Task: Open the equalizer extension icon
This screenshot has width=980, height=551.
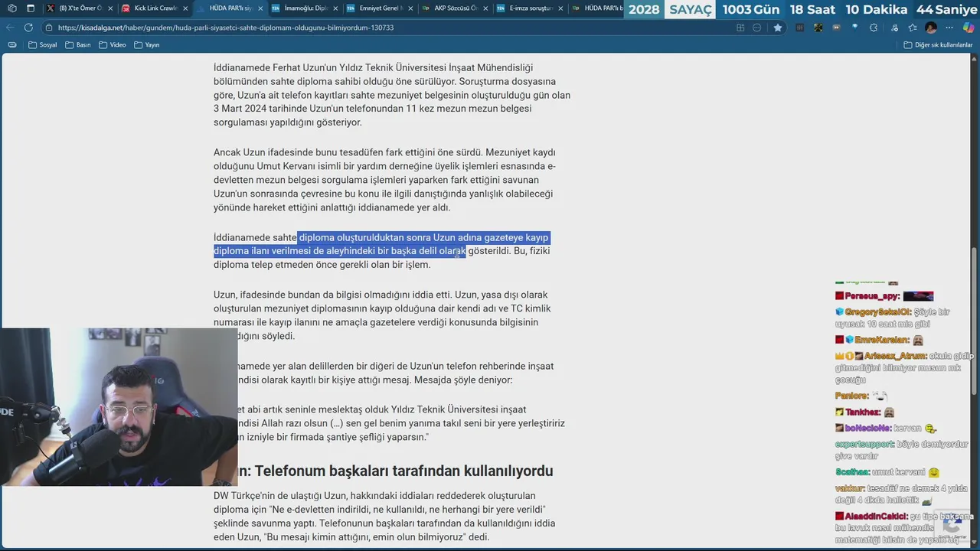Action: pos(800,28)
